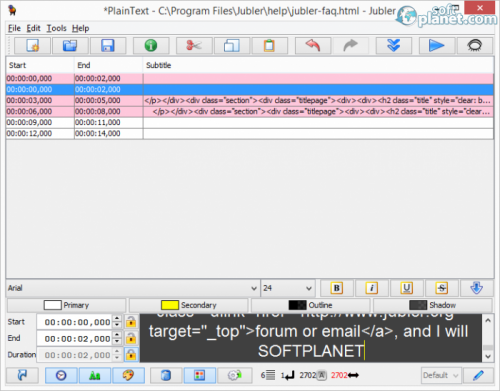
Task: Undo the last action with red arrow
Action: click(x=313, y=45)
